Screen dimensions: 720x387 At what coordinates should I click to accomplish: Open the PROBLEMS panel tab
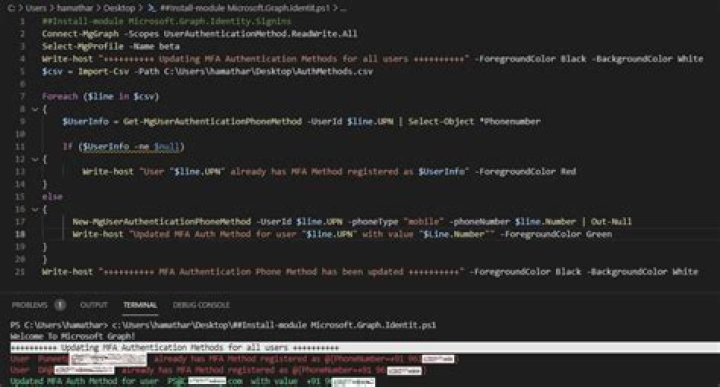click(29, 305)
